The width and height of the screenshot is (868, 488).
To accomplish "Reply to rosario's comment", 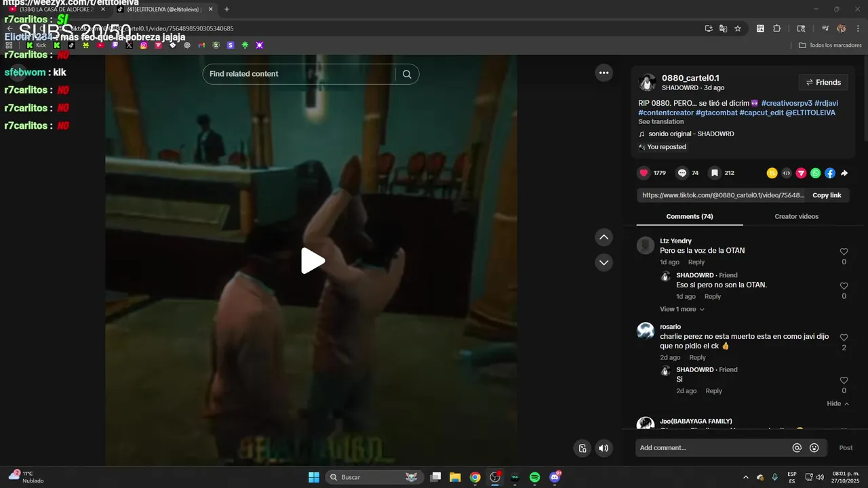I will coord(698,358).
